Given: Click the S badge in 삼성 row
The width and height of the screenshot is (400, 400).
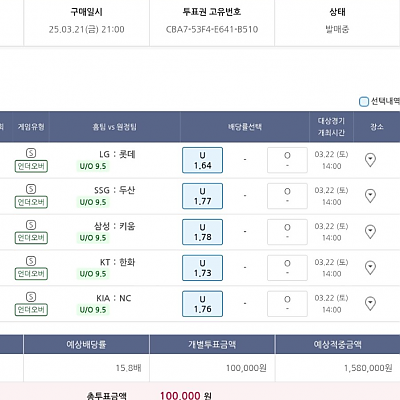Looking at the screenshot, I should click(31, 225).
